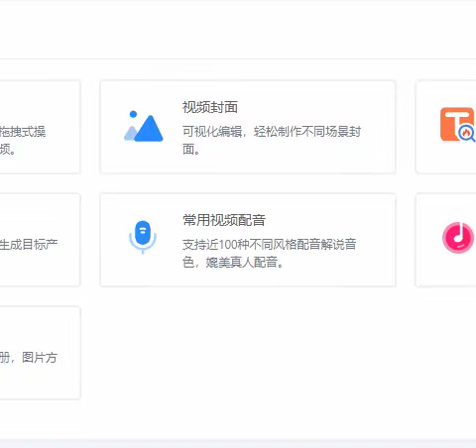
Task: Open the 常用视频配音 title
Action: tap(224, 220)
